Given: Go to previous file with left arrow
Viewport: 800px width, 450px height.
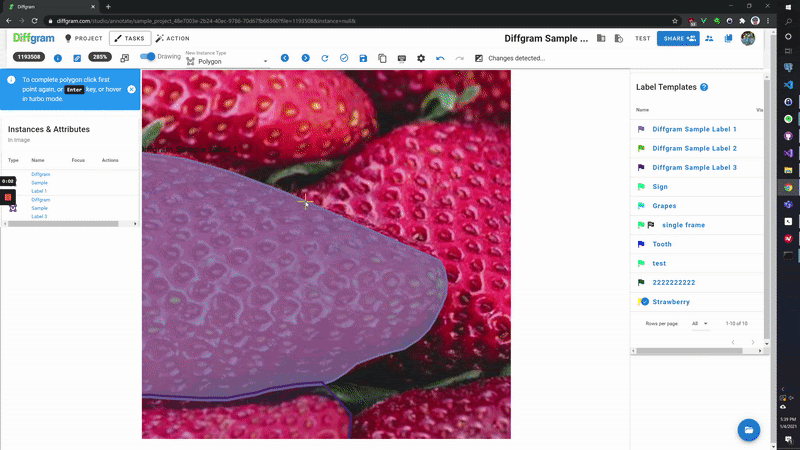Looking at the screenshot, I should tap(285, 58).
